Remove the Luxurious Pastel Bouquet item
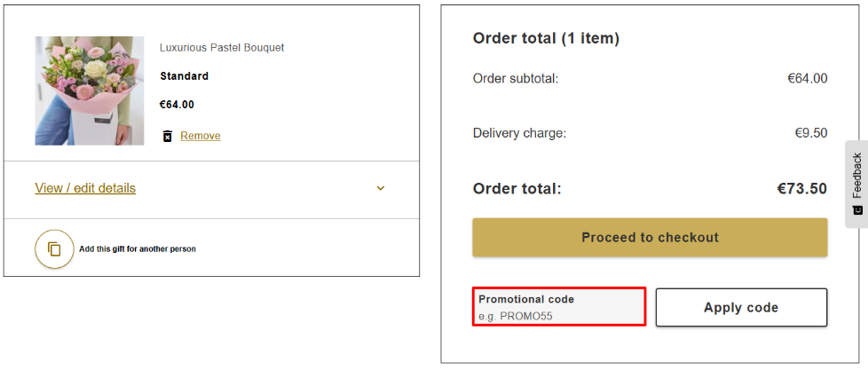Screen dimensions: 868x370 (200, 136)
